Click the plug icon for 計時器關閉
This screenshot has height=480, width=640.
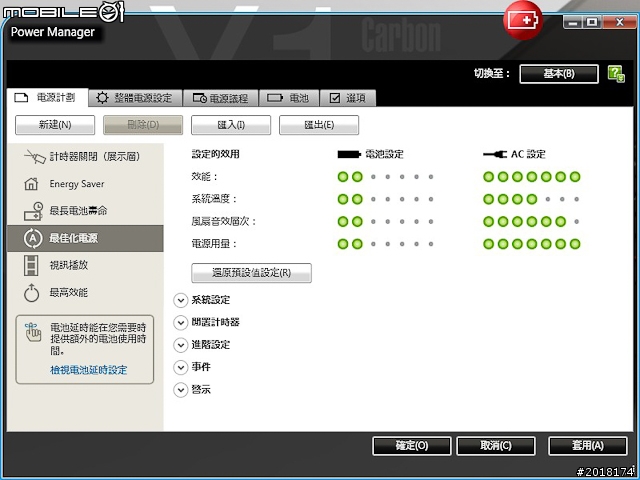(35, 156)
